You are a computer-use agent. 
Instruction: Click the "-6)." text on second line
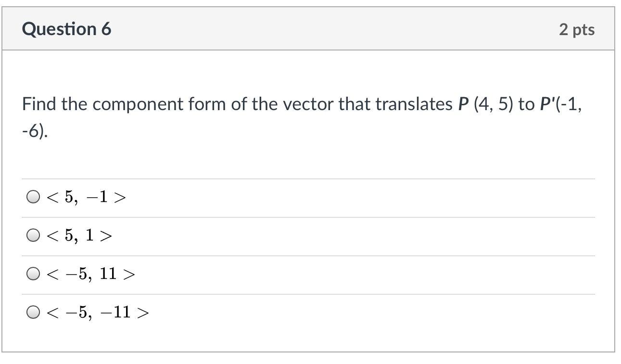point(35,130)
